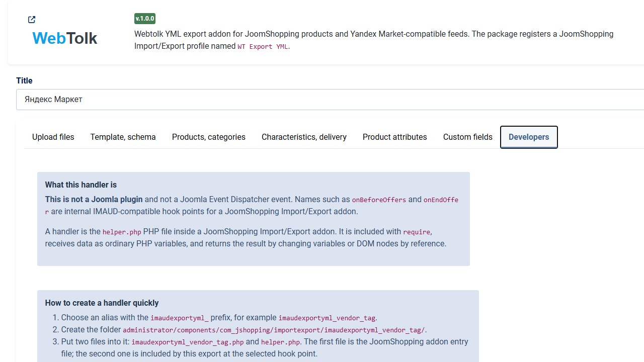Click the 'What this handler is' heading
Viewport: 644px width, 362px height.
[81, 185]
